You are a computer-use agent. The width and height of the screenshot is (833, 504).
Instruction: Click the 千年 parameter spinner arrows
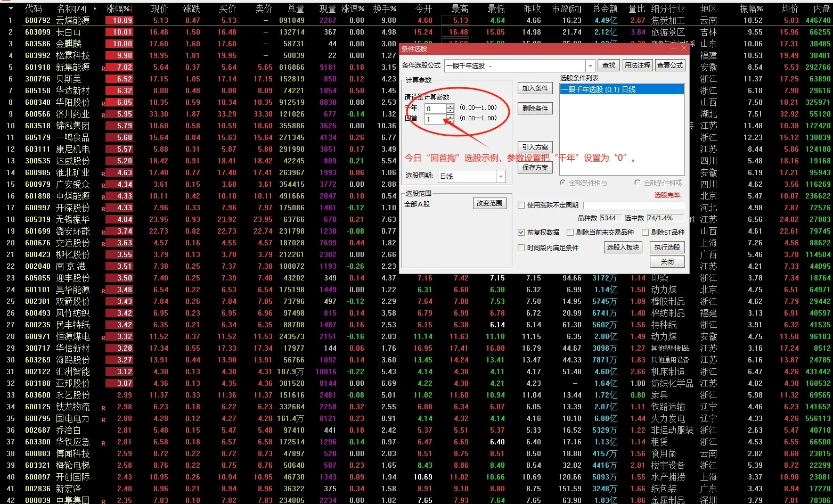(451, 108)
